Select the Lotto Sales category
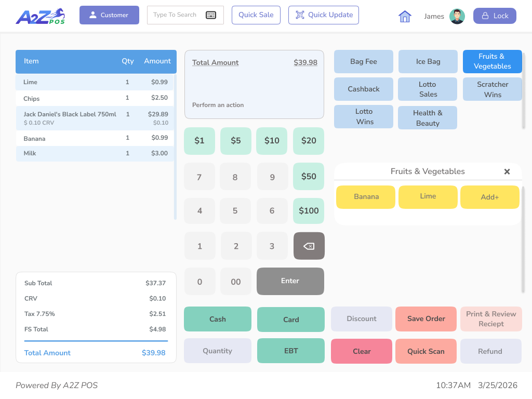Image resolution: width=532 pixels, height=399 pixels. point(427,89)
